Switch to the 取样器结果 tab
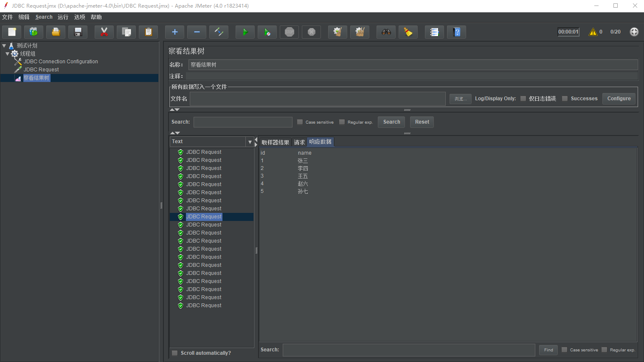The height and width of the screenshot is (362, 644). point(275,142)
